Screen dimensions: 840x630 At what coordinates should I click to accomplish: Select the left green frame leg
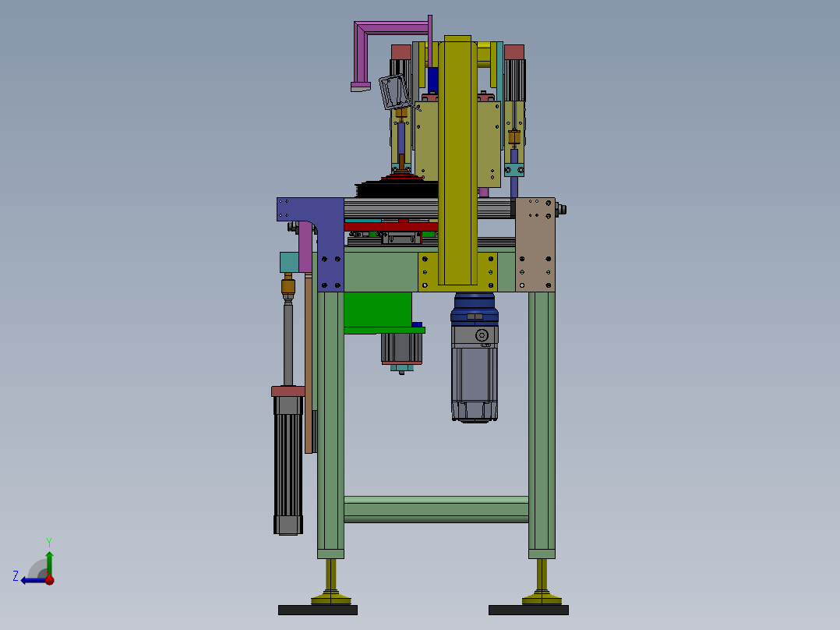(330, 425)
